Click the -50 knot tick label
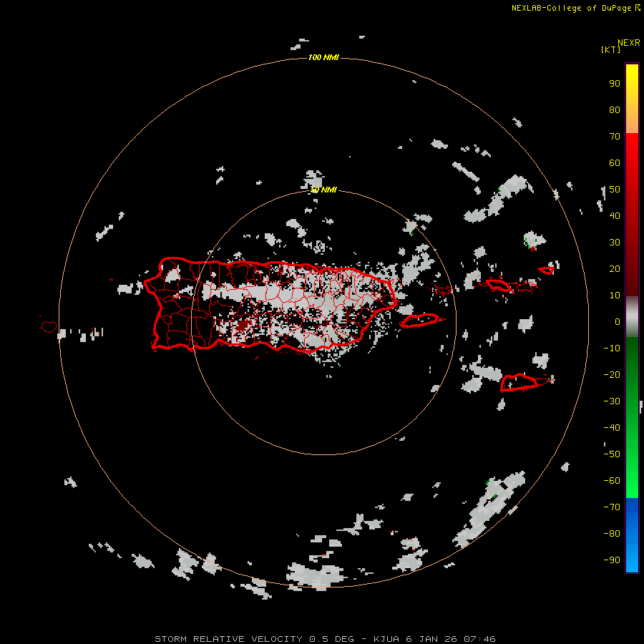644x644 pixels. point(612,454)
